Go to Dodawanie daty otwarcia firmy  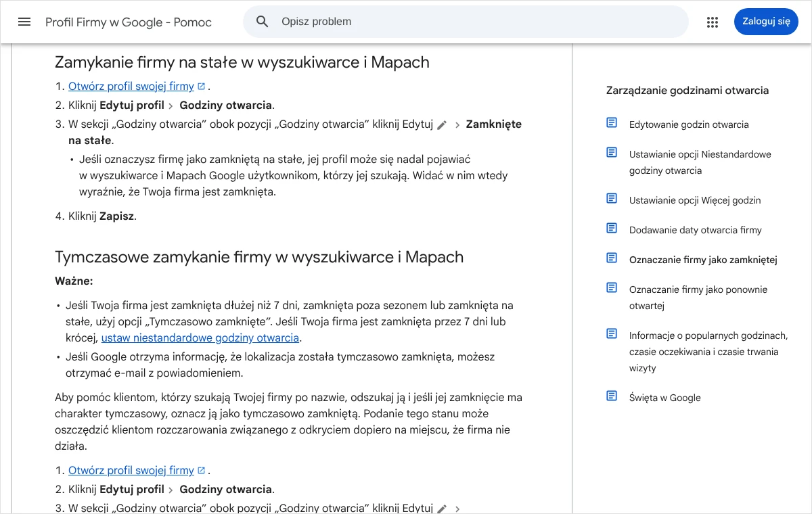tap(696, 230)
